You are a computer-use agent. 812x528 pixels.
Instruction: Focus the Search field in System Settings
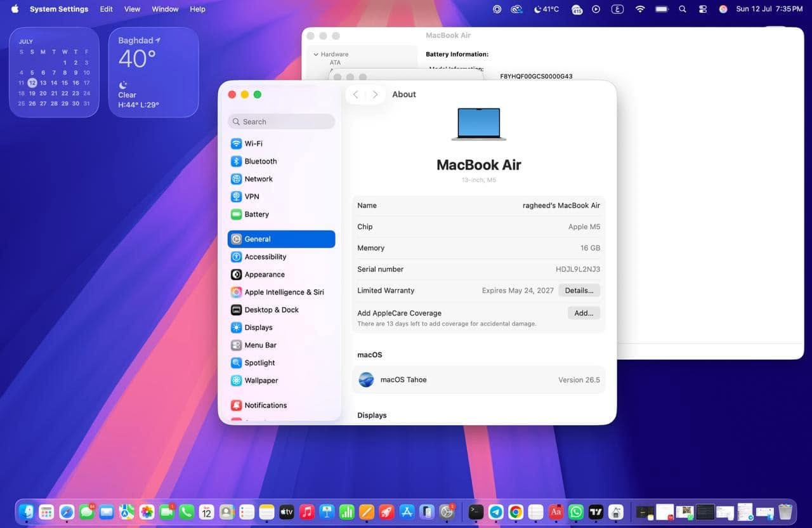click(281, 122)
